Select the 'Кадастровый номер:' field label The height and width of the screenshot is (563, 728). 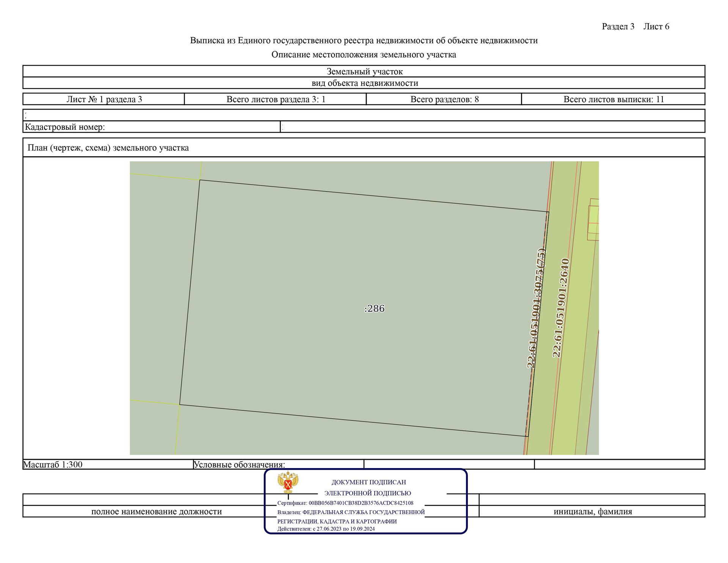coord(65,127)
